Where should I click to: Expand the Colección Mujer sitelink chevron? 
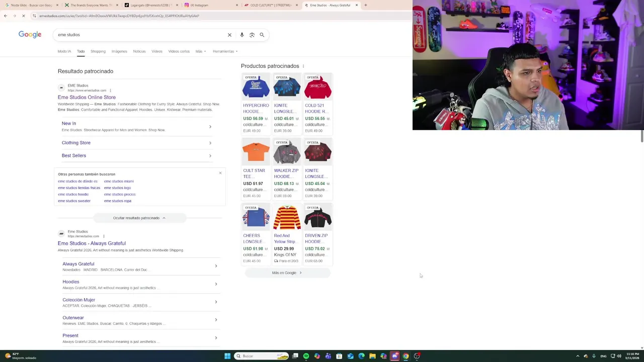[216, 302]
